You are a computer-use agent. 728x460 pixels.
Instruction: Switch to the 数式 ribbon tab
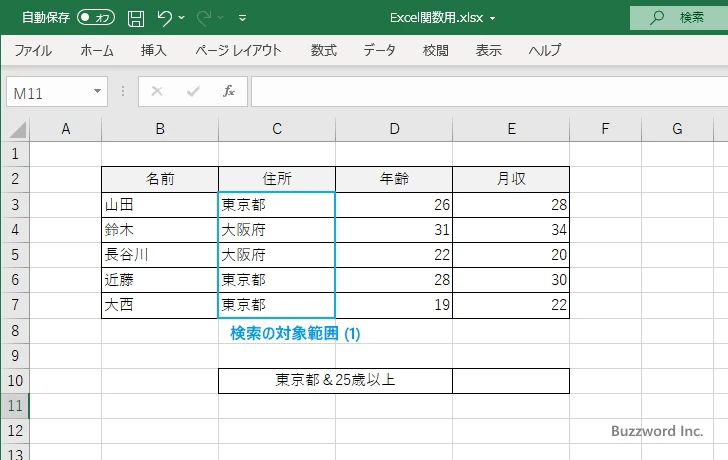pyautogui.click(x=324, y=50)
